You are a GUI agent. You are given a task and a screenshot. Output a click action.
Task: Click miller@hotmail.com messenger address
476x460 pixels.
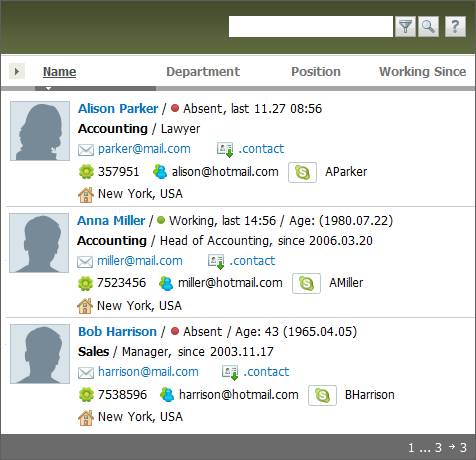[x=230, y=283]
